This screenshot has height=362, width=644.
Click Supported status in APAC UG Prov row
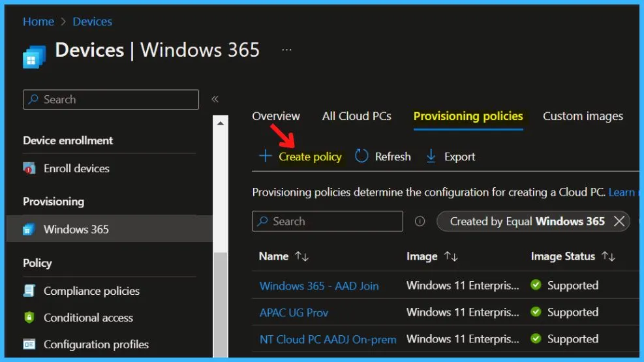pos(572,312)
